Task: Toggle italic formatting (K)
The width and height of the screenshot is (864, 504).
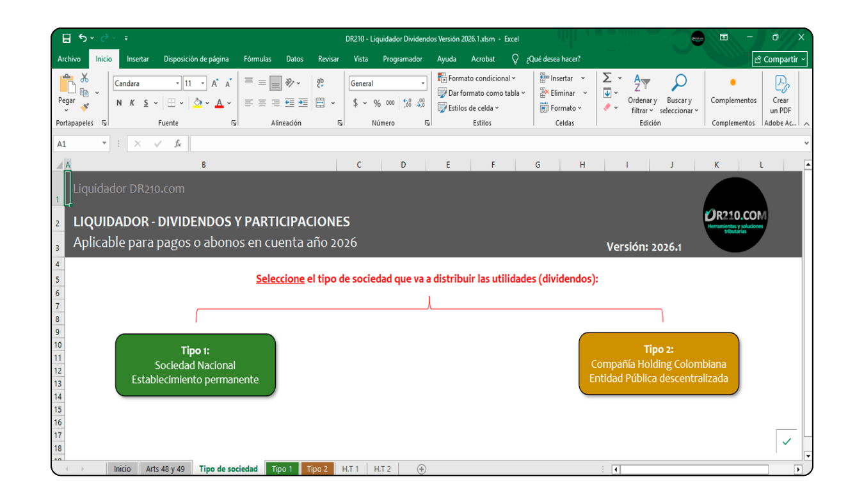Action: point(132,103)
